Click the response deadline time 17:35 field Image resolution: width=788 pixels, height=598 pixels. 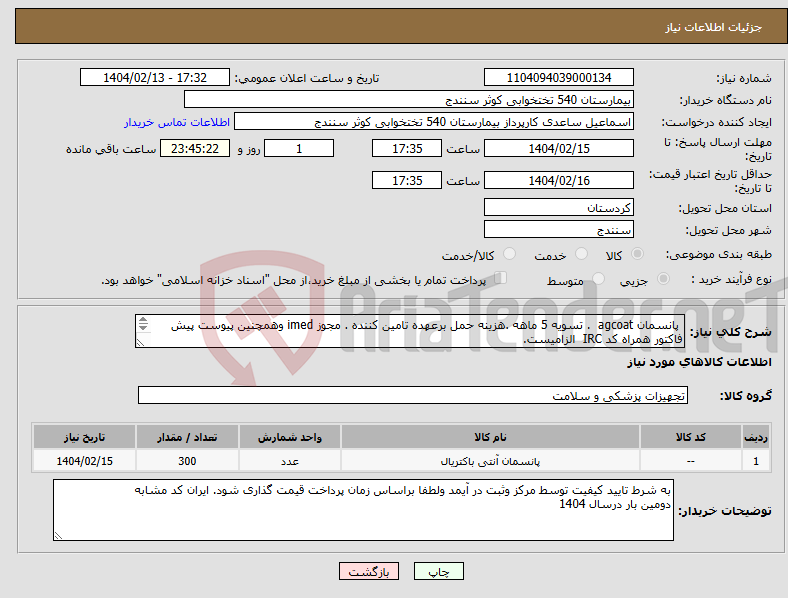point(407,149)
